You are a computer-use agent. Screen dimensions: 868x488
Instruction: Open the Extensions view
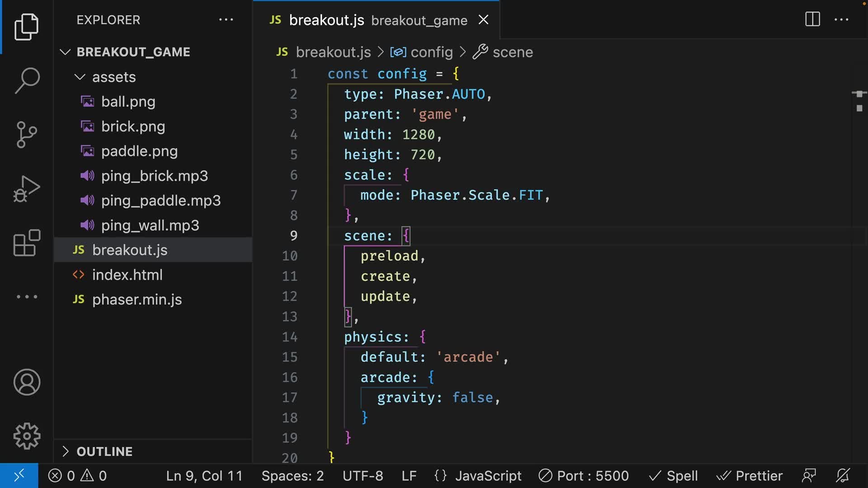click(27, 243)
